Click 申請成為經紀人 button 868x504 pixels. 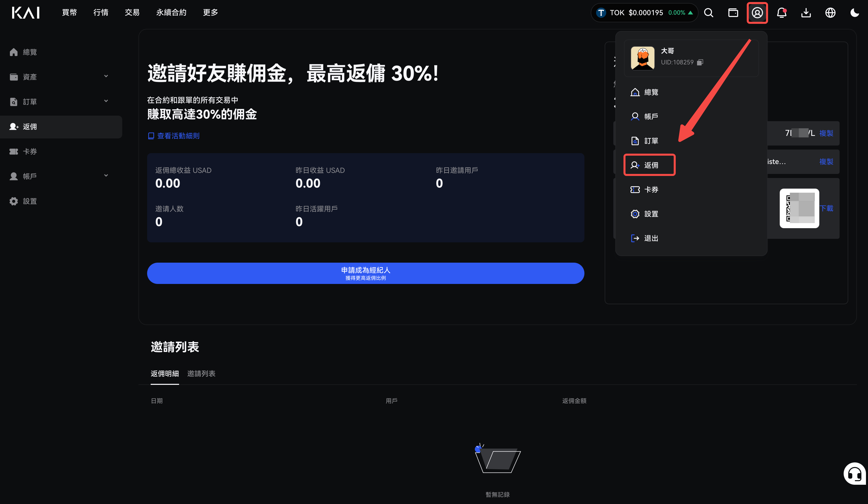tap(366, 273)
